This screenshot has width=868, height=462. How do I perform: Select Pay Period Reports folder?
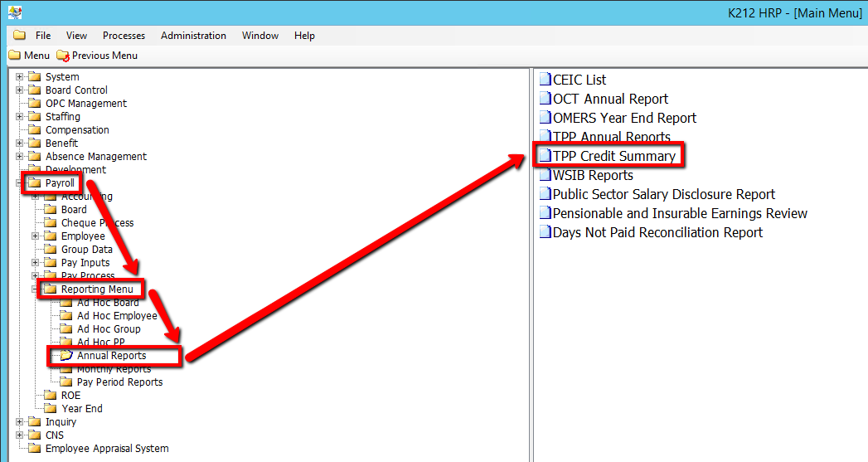[119, 382]
